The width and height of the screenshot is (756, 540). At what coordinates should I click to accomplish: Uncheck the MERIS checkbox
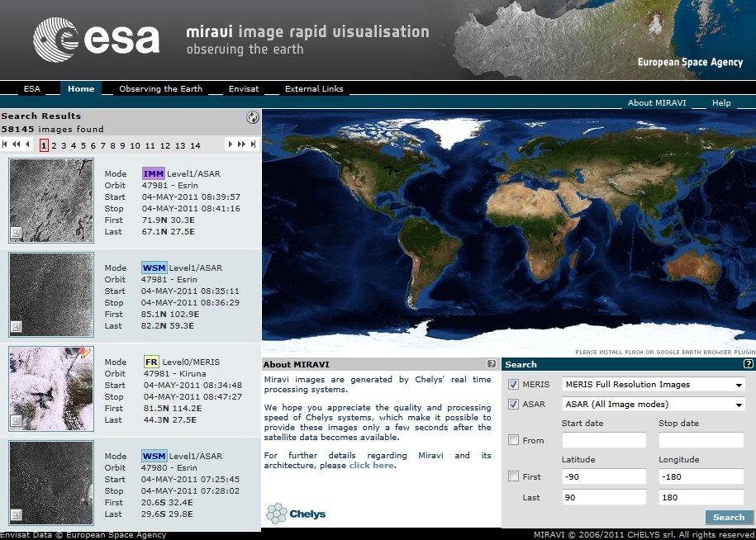click(513, 385)
